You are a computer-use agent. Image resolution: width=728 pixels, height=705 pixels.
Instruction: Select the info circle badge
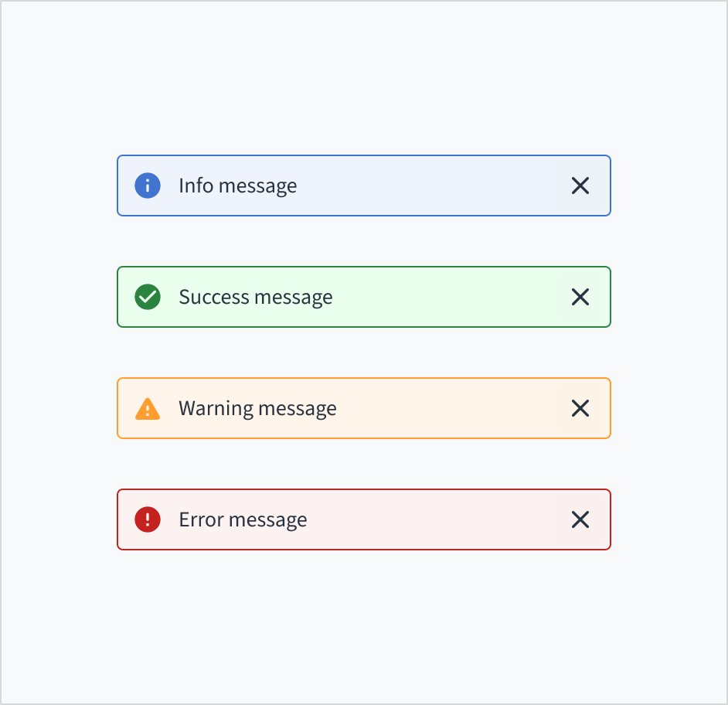point(148,186)
